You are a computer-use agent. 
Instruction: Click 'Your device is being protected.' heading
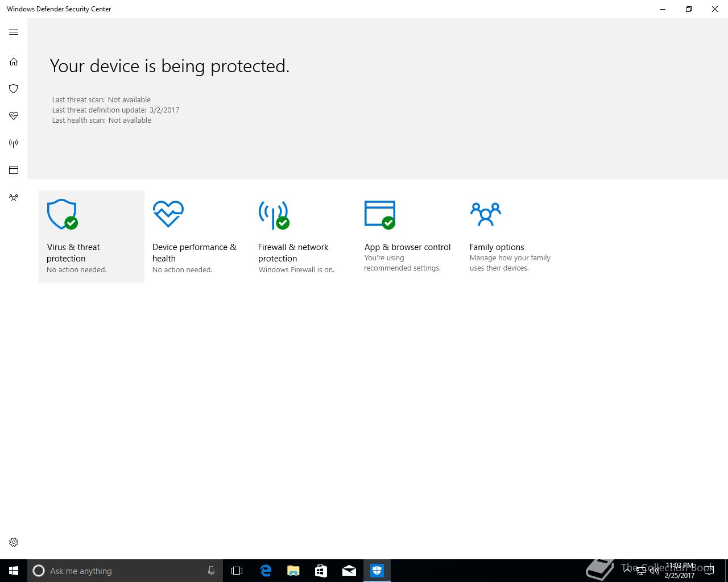pos(169,66)
